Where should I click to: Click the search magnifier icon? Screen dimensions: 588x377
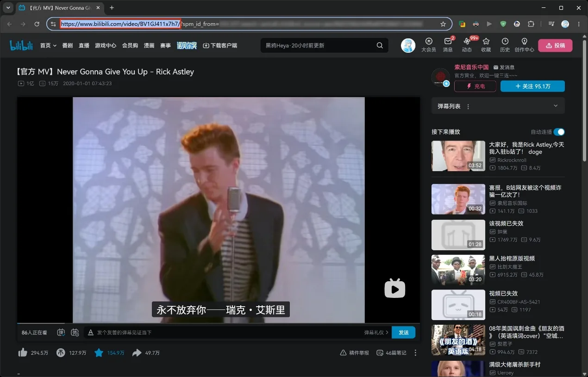tap(380, 45)
